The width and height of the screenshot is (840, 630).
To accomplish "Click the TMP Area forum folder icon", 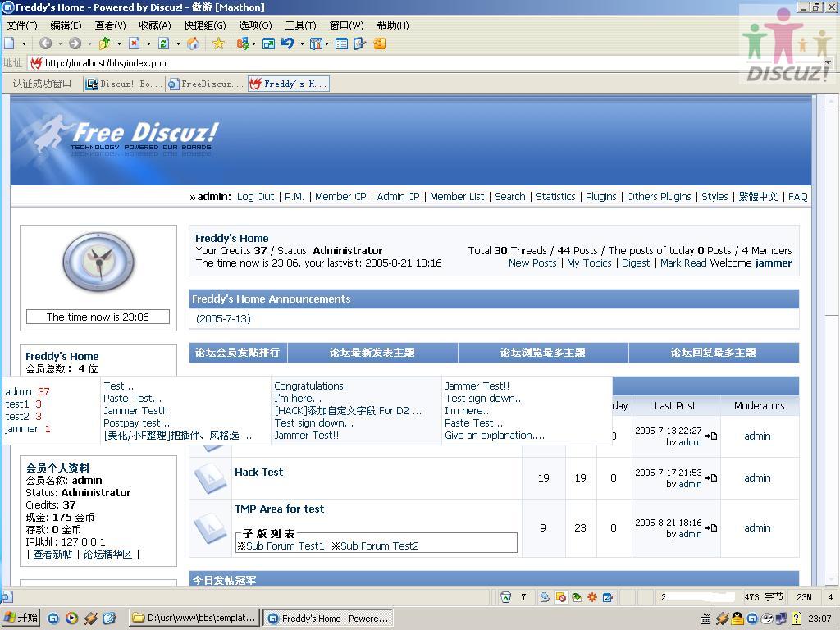I will tap(211, 527).
